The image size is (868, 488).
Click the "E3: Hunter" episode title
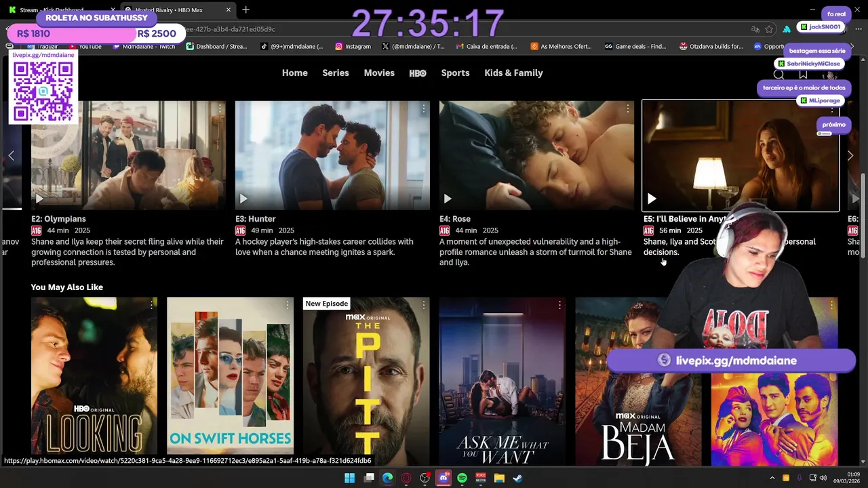pos(256,219)
